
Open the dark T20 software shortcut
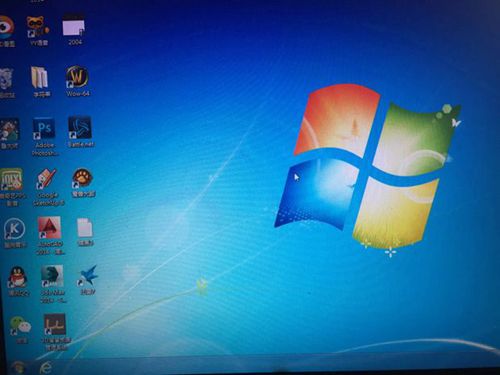point(55,324)
